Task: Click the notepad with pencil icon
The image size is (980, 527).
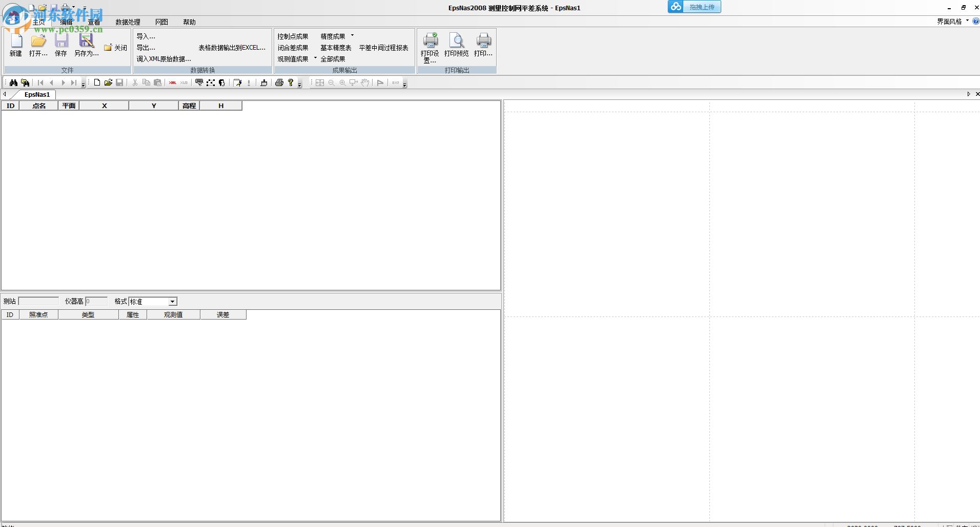Action: tap(237, 82)
